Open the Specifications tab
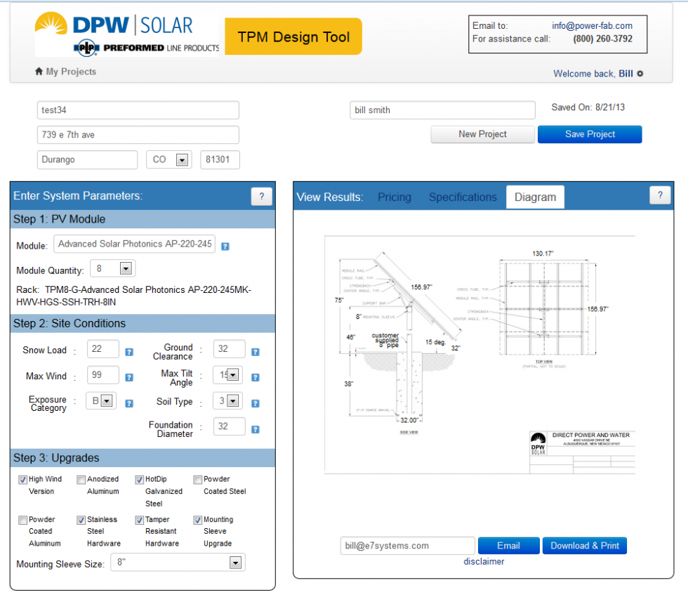This screenshot has height=616, width=688. 462,197
